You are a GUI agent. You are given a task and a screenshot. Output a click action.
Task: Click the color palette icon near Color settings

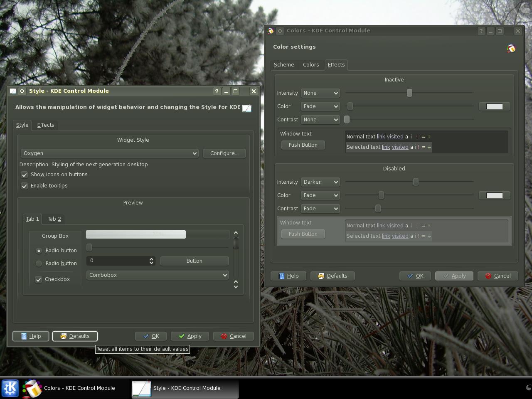(511, 49)
